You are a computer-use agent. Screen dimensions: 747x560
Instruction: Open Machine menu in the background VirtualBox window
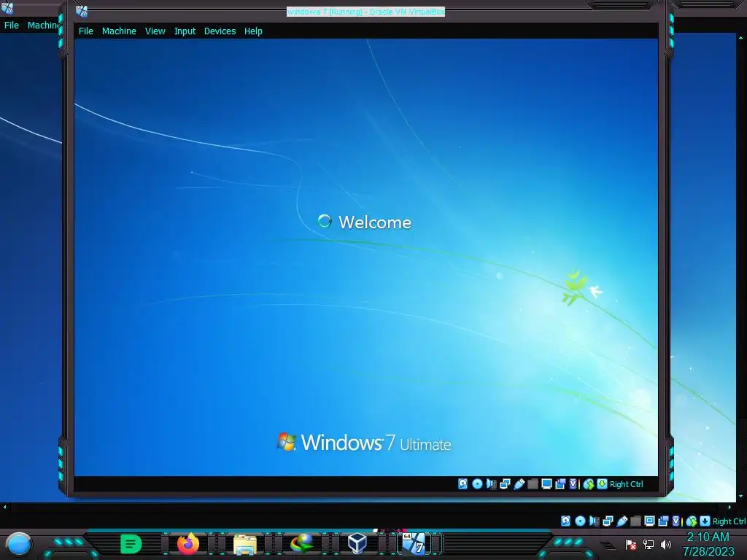pos(43,25)
